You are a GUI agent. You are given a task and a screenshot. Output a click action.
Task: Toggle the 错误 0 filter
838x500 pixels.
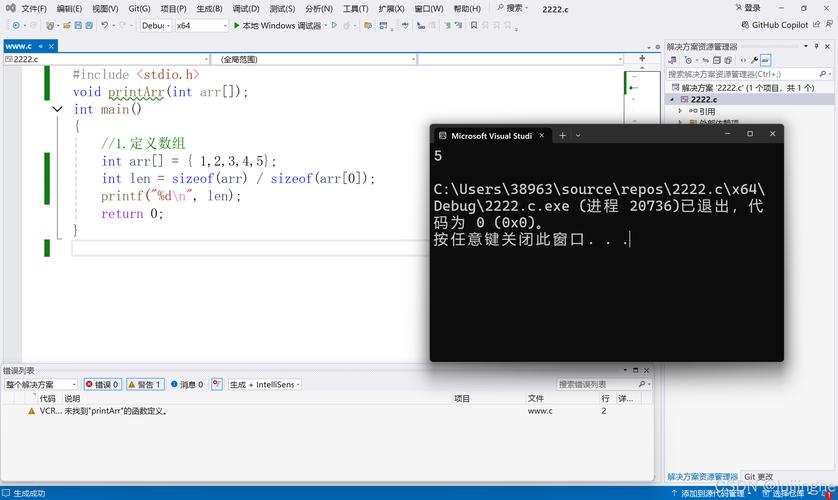(103, 385)
